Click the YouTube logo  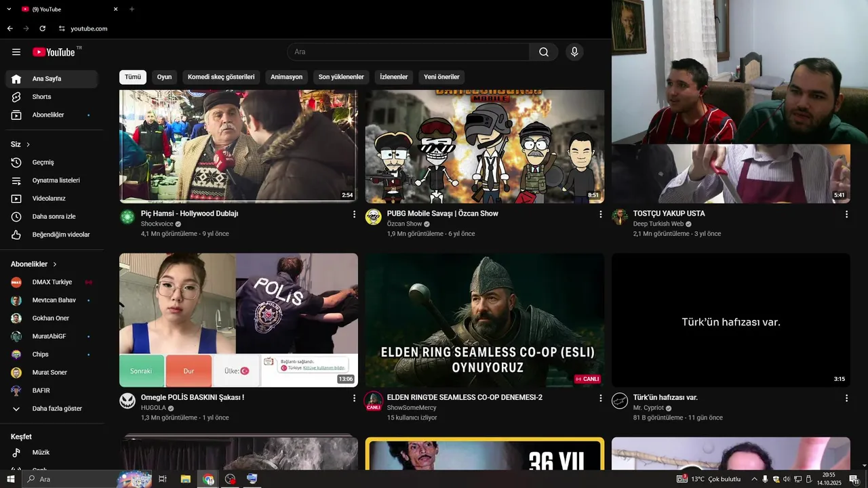click(x=54, y=52)
